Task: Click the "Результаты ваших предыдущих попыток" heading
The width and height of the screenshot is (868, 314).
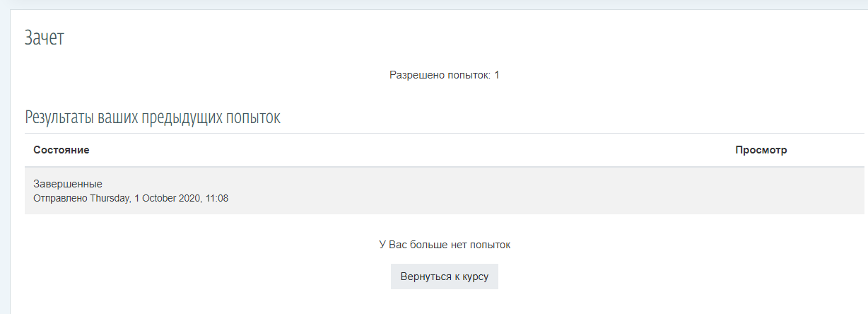Action: (153, 117)
